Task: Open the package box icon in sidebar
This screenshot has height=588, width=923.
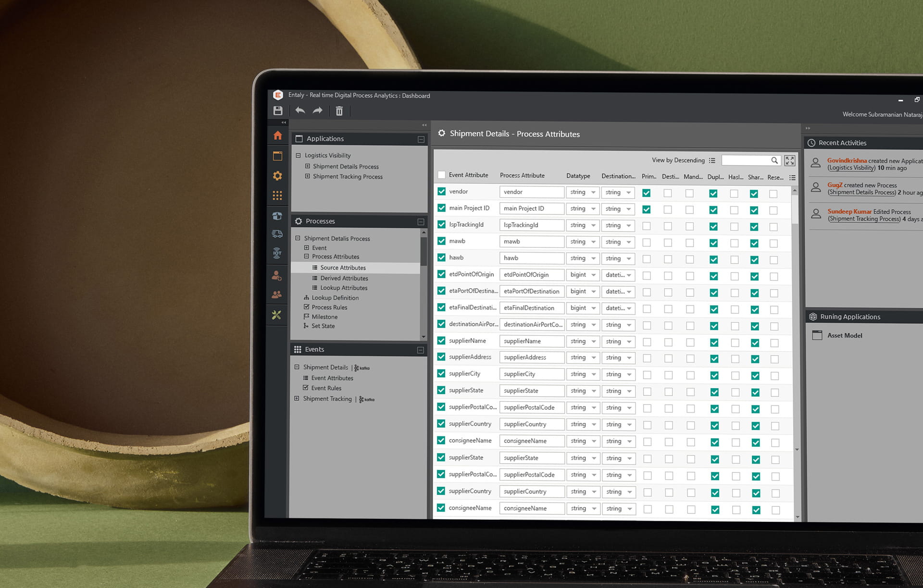Action: click(277, 216)
